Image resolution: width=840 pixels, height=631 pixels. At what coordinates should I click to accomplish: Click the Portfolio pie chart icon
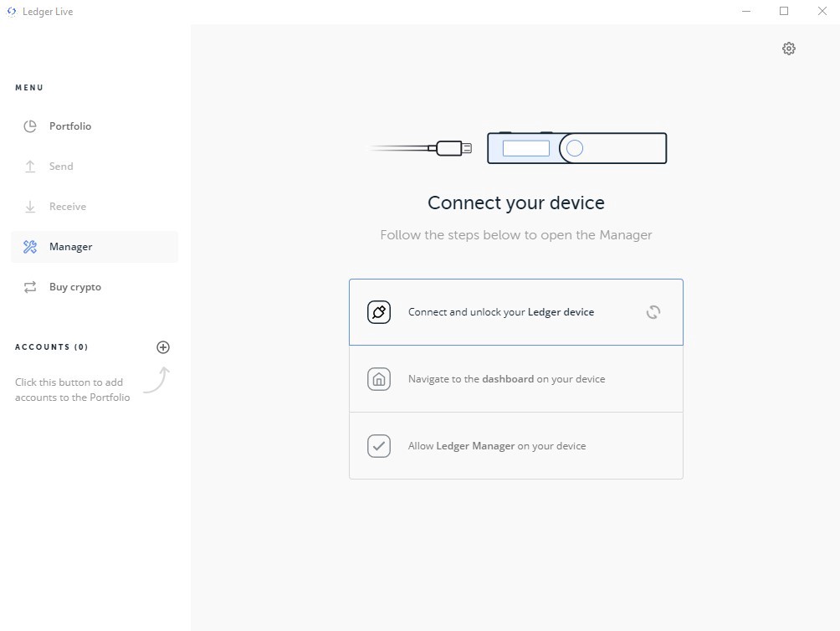click(x=30, y=126)
